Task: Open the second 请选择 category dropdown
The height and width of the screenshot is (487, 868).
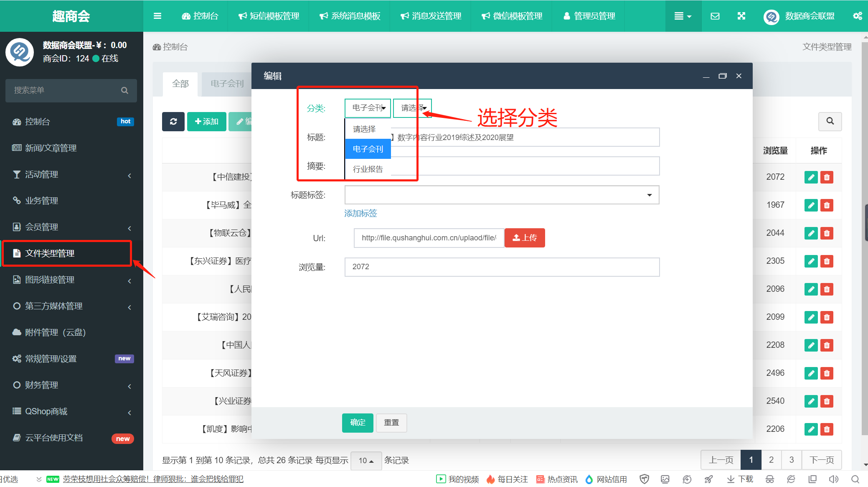Action: pos(413,108)
